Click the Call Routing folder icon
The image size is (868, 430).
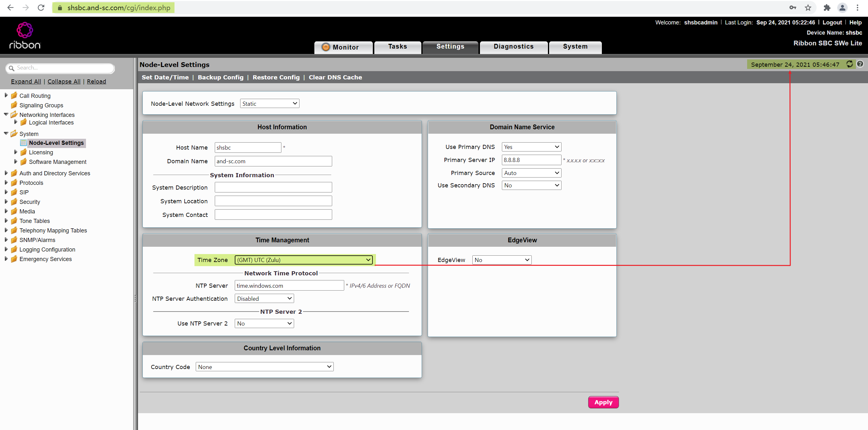(x=14, y=96)
